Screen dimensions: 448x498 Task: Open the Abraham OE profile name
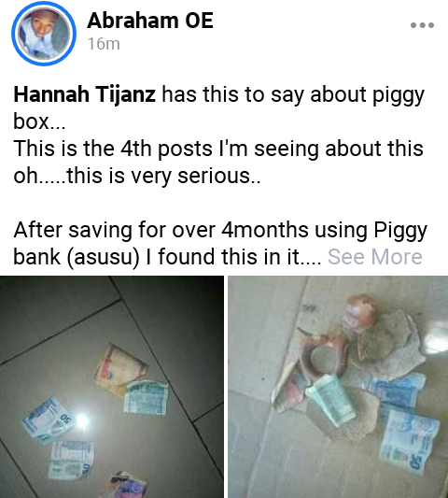coord(150,21)
